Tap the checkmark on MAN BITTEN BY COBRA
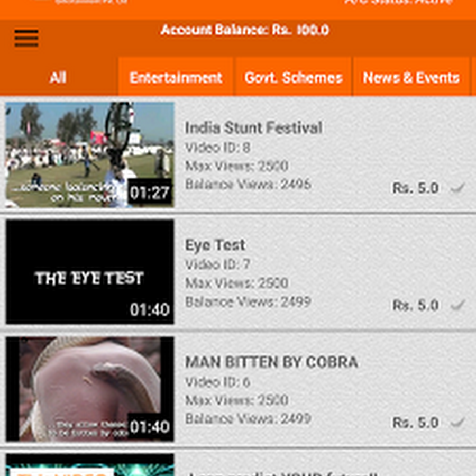 tap(457, 422)
